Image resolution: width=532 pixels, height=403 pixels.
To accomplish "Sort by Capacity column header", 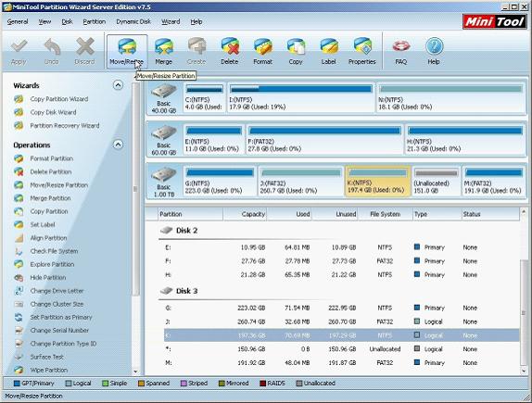I will [245, 214].
